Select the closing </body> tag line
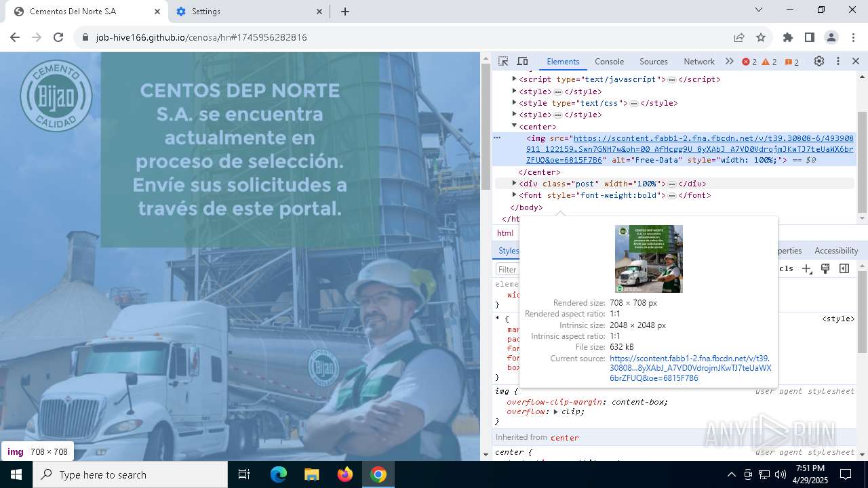This screenshot has height=488, width=868. tap(526, 207)
